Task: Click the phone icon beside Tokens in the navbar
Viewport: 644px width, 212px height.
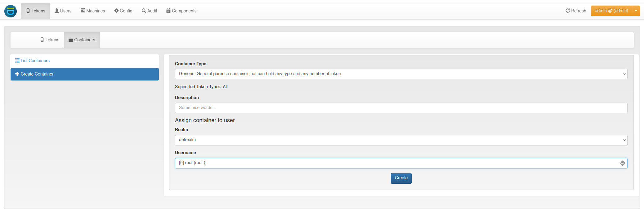Action: click(x=28, y=11)
